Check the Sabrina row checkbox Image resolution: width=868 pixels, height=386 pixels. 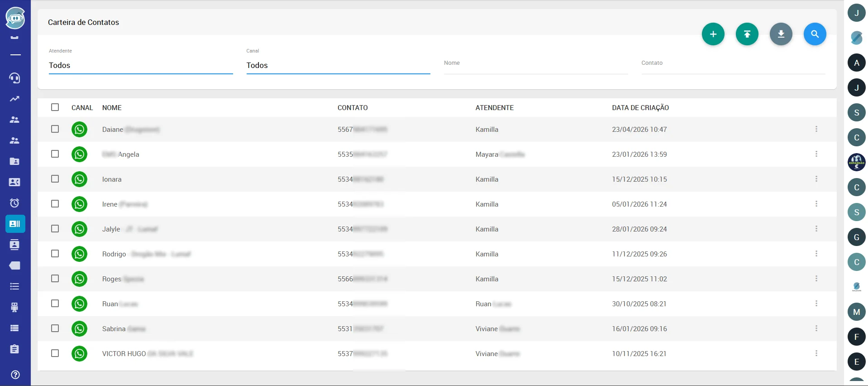click(x=55, y=328)
